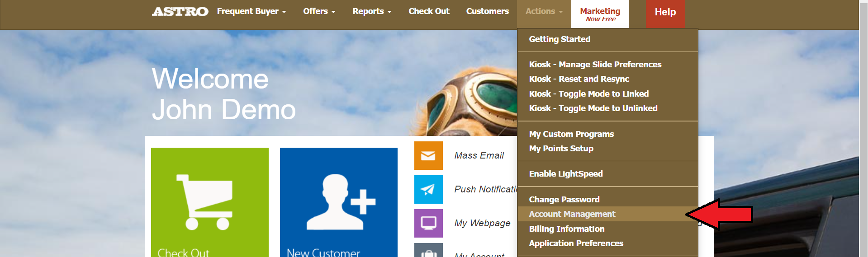
Task: Expand the Frequent Buyer dropdown
Action: pyautogui.click(x=251, y=11)
